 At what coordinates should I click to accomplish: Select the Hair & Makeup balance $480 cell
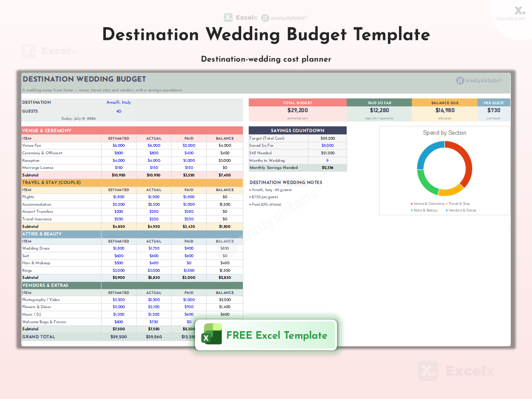225,263
